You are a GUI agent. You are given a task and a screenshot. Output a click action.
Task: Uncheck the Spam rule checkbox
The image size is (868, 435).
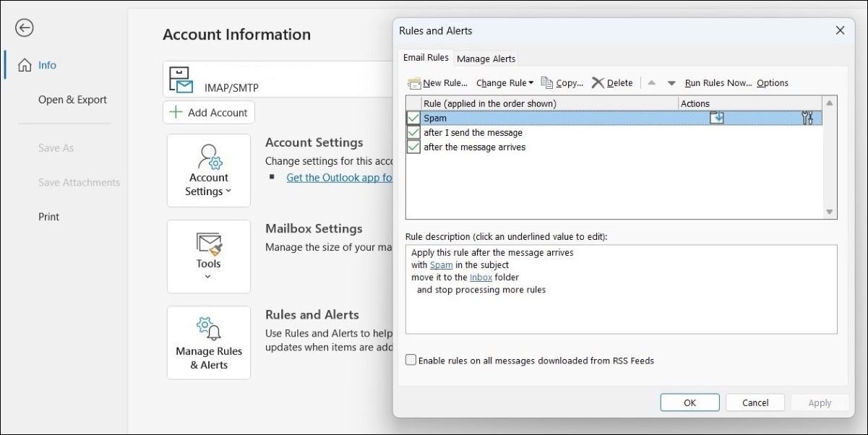pos(412,117)
